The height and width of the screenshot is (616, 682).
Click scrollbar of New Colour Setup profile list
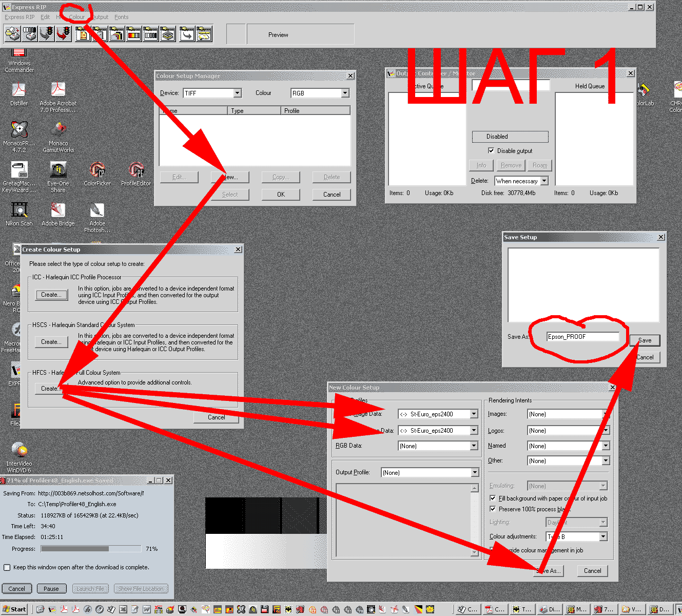click(475, 521)
